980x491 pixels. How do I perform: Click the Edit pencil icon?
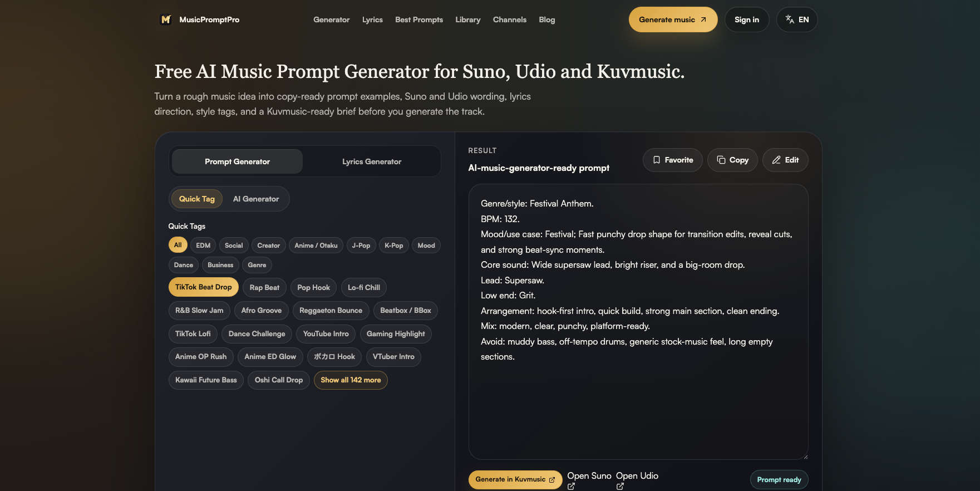tap(776, 160)
